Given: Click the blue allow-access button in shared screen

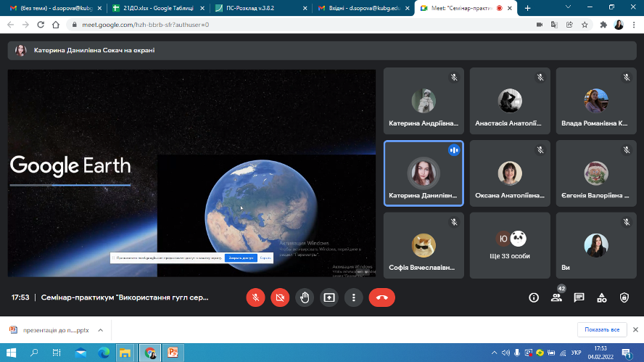Looking at the screenshot, I should 240,258.
